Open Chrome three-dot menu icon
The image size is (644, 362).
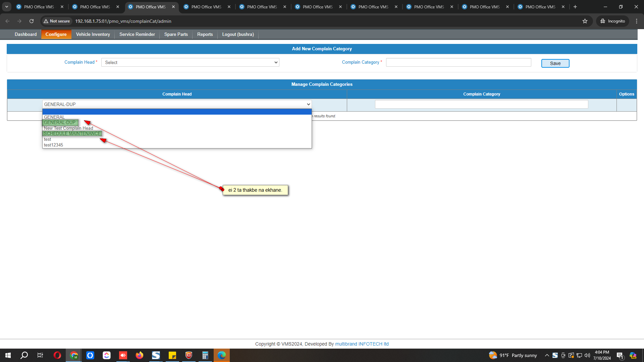pyautogui.click(x=637, y=21)
